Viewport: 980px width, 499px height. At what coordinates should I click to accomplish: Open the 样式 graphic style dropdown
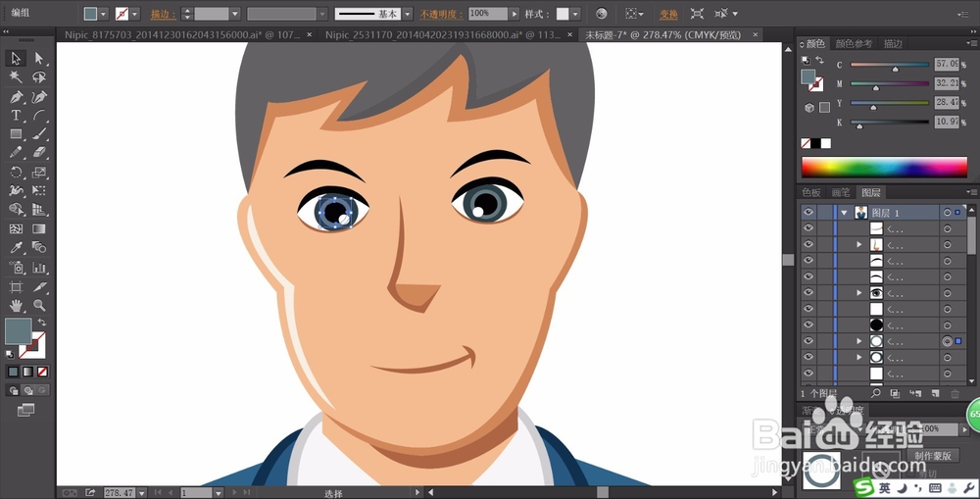tap(575, 14)
